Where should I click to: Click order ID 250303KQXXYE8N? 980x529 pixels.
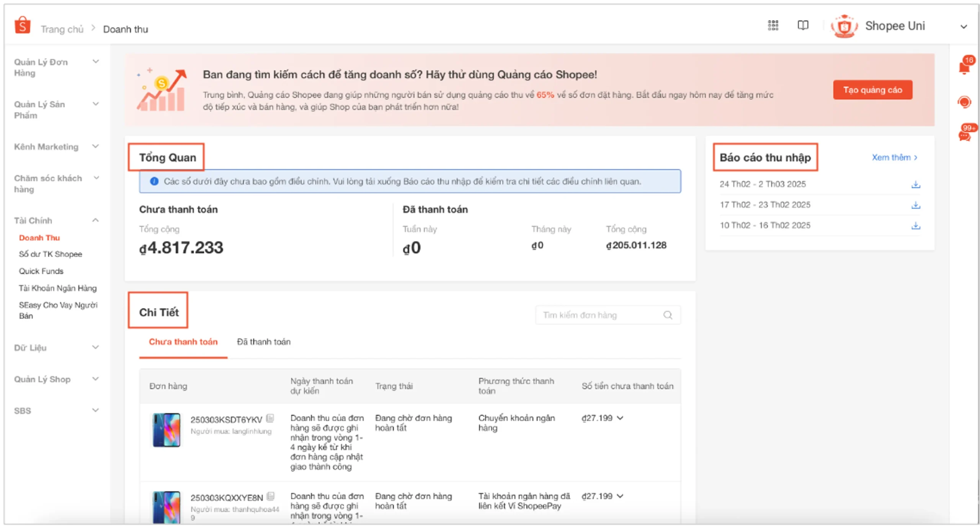click(227, 498)
